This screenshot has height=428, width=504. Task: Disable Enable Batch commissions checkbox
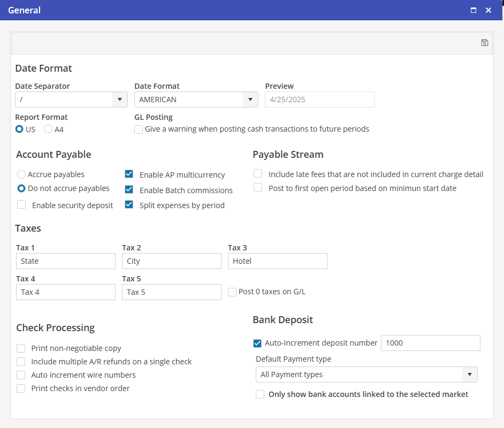129,189
